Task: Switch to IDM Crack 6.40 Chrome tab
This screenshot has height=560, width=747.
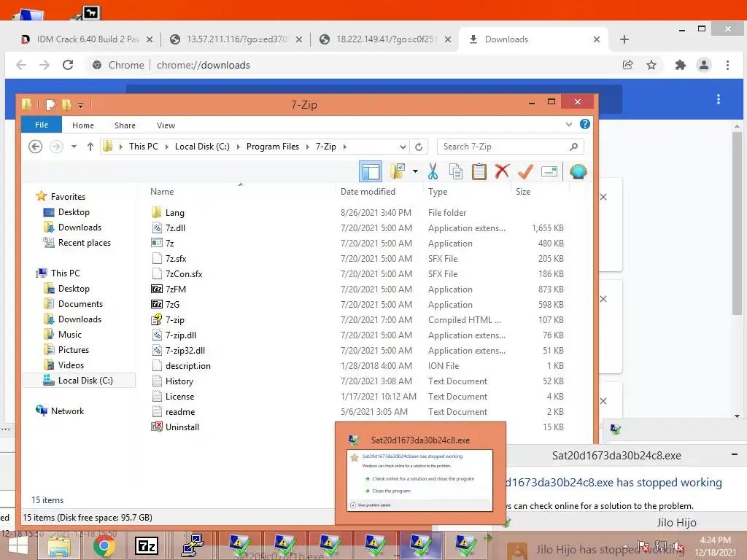Action: click(88, 39)
